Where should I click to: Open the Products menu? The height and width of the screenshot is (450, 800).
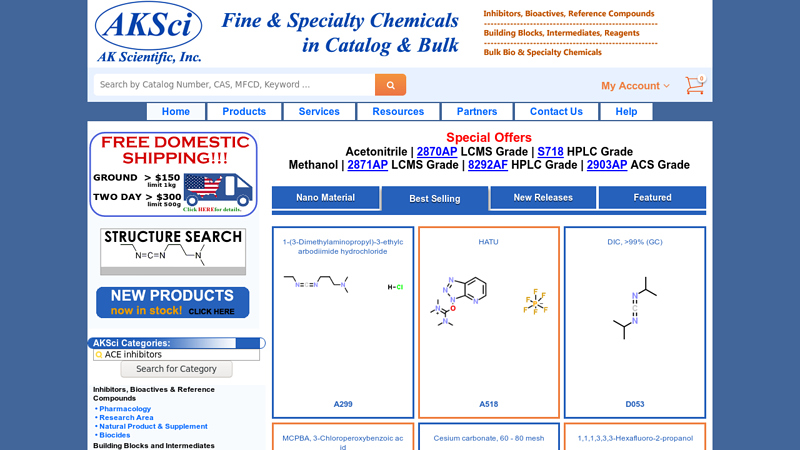pyautogui.click(x=244, y=112)
